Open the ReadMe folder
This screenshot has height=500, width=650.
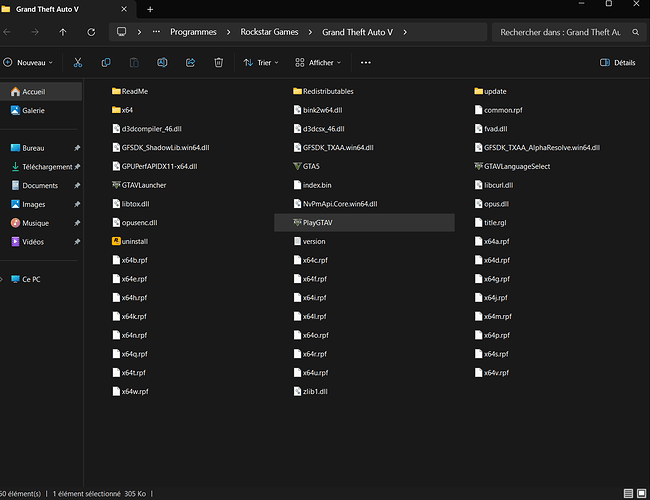click(x=130, y=91)
